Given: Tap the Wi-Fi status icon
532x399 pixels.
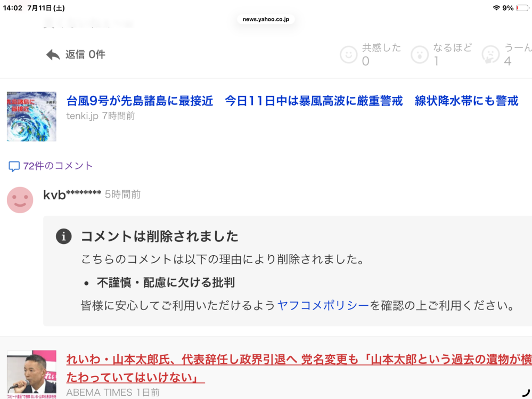Looking at the screenshot, I should pyautogui.click(x=496, y=8).
